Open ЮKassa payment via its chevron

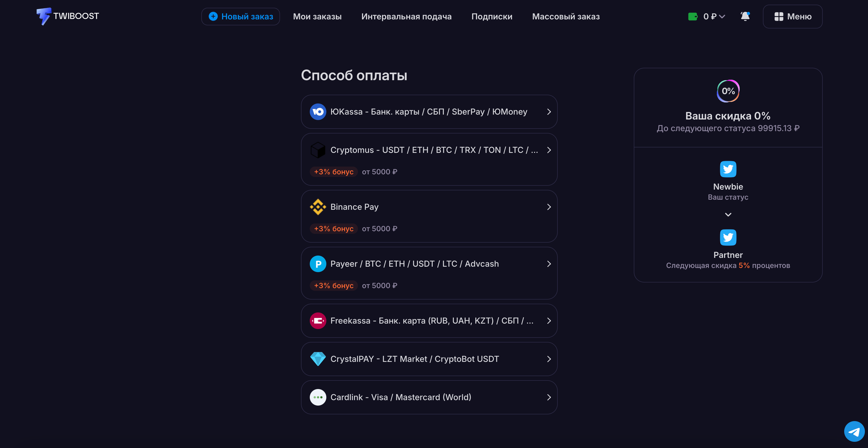(549, 111)
